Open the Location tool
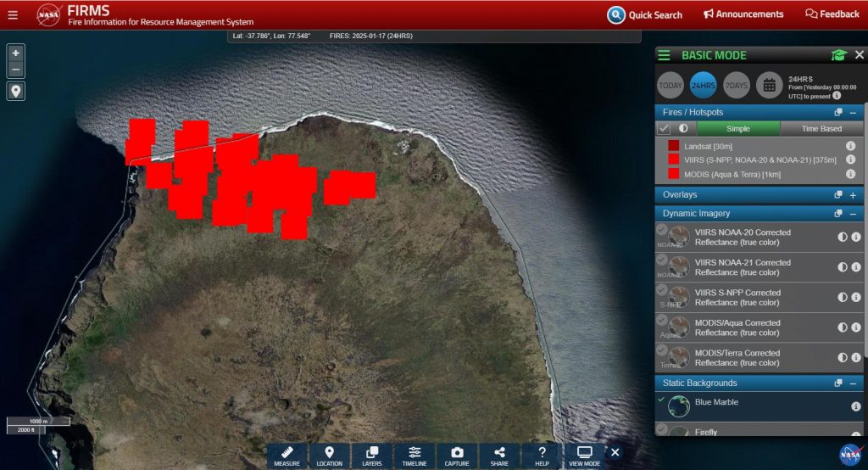 click(x=330, y=456)
